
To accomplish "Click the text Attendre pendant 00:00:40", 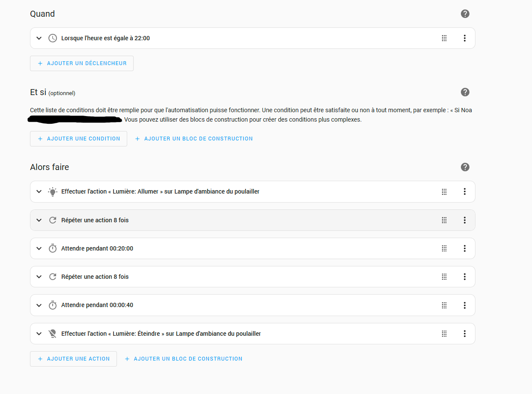I will (x=97, y=305).
